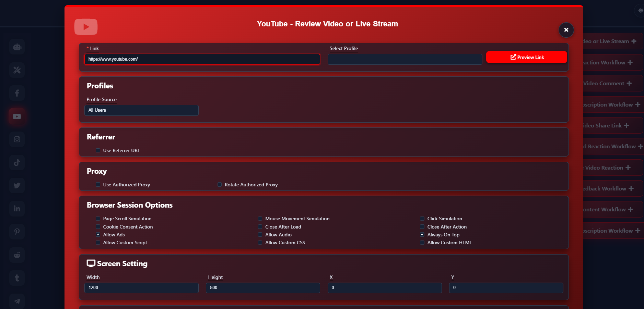Click the Height input field
This screenshot has height=309, width=644.
(x=263, y=288)
